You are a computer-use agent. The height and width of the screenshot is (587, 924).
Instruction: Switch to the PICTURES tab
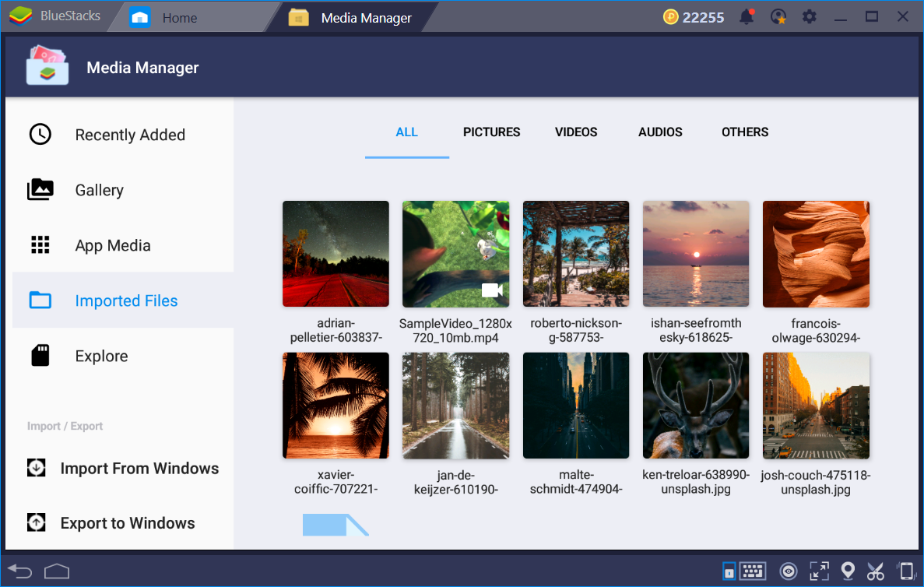[491, 132]
